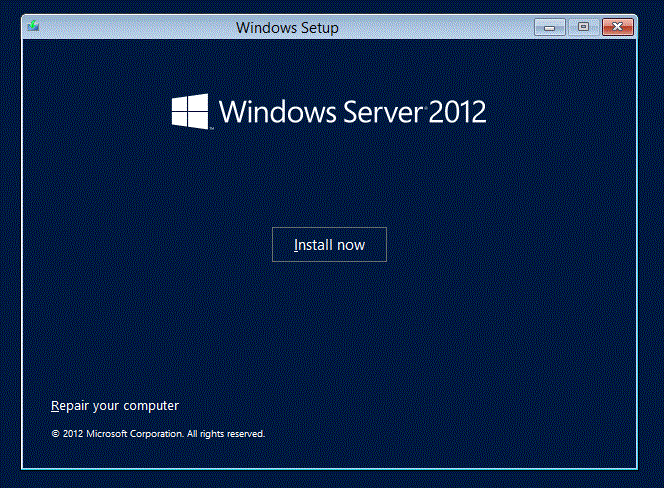Open the Repair your computer link

115,406
